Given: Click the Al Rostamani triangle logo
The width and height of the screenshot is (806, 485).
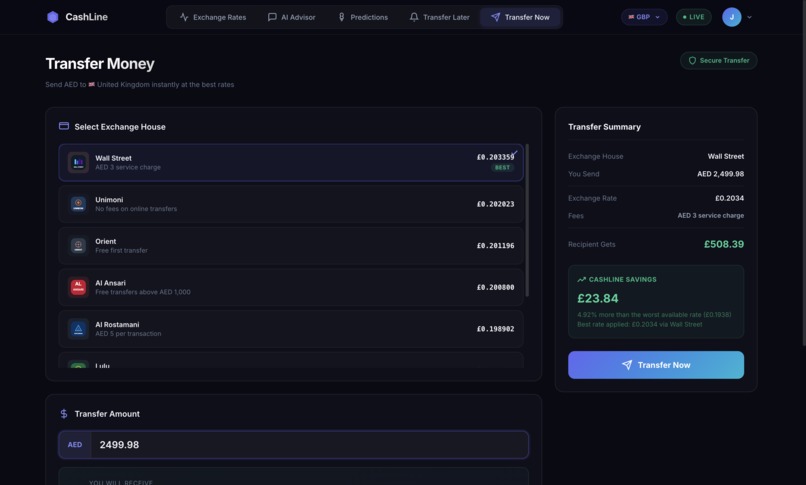Looking at the screenshot, I should point(78,329).
